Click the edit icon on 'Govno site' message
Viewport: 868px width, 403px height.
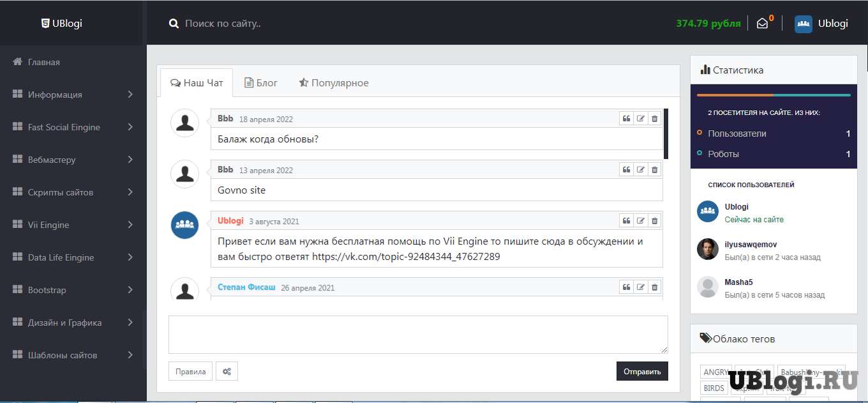(x=640, y=169)
